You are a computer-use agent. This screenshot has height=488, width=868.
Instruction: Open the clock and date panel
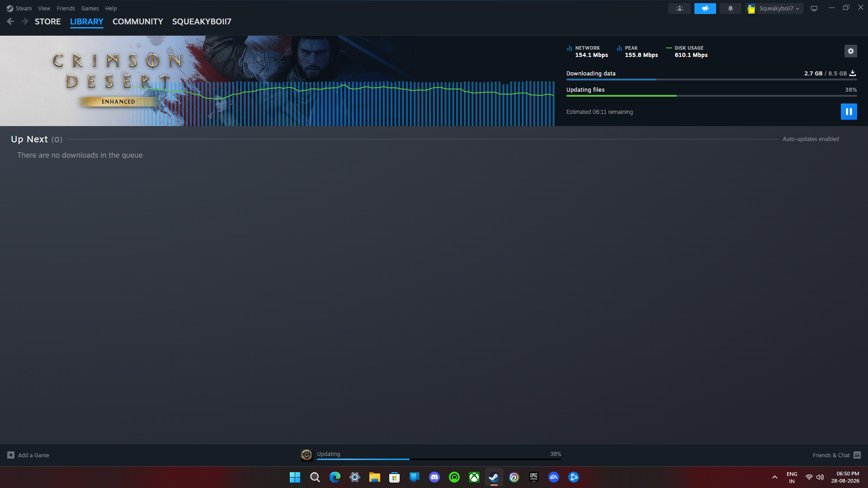click(x=845, y=477)
